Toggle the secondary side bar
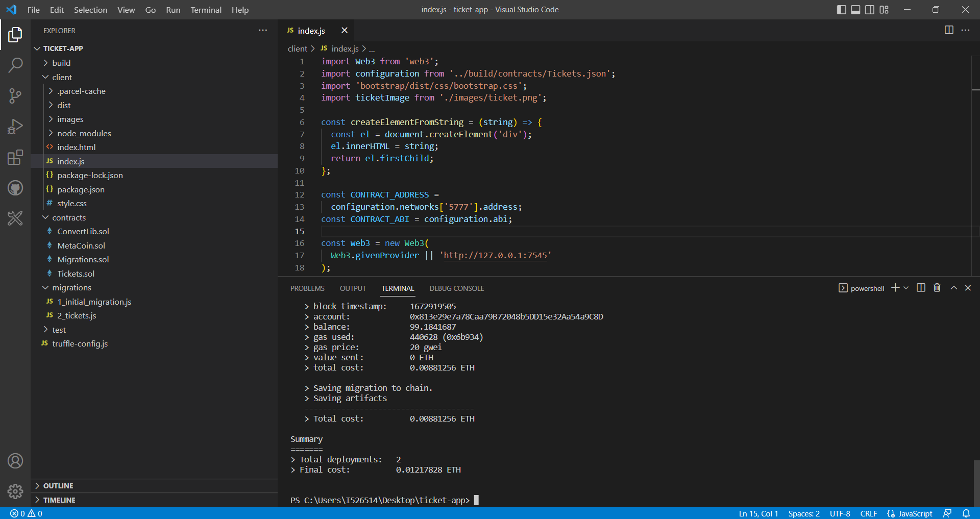Image resolution: width=980 pixels, height=519 pixels. [870, 10]
